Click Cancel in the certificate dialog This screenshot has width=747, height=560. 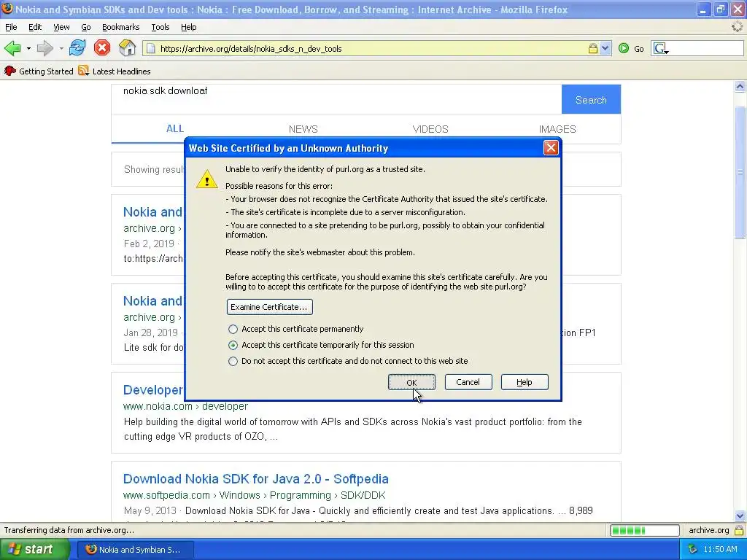click(468, 382)
